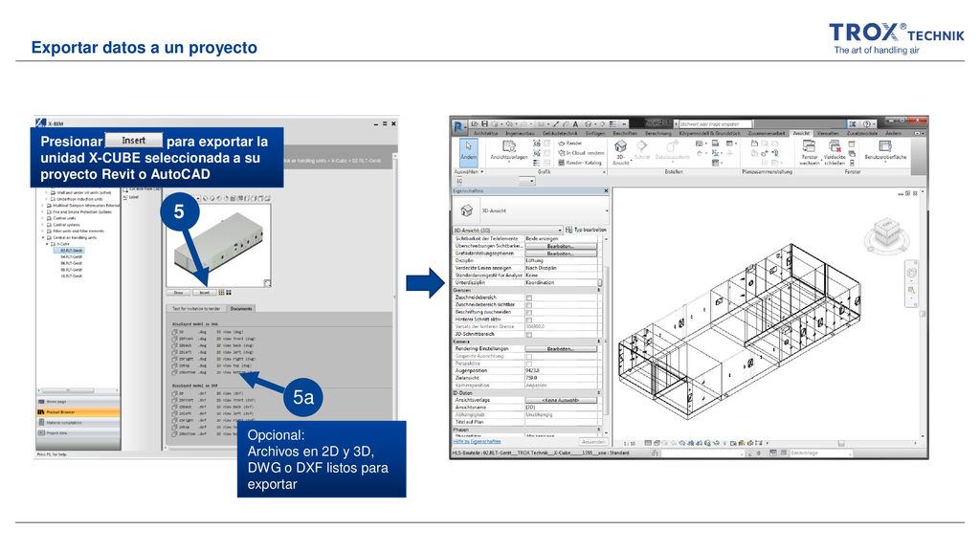980x552 pixels.
Task: Select the Documents tab in X-BIM
Action: pos(240,308)
